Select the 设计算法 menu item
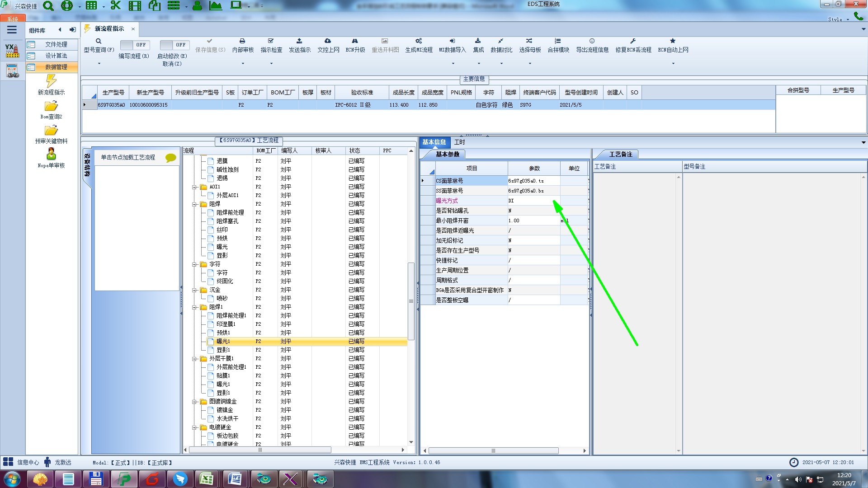Viewport: 868px width, 488px height. pyautogui.click(x=56, y=56)
